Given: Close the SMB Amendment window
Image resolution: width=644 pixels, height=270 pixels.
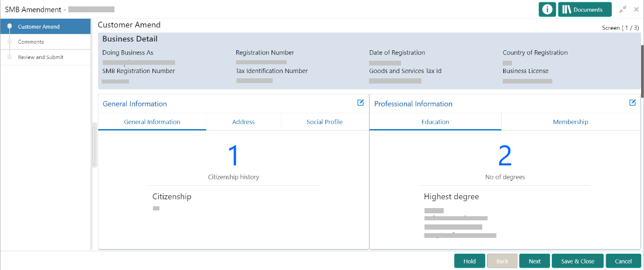Looking at the screenshot, I should (636, 9).
